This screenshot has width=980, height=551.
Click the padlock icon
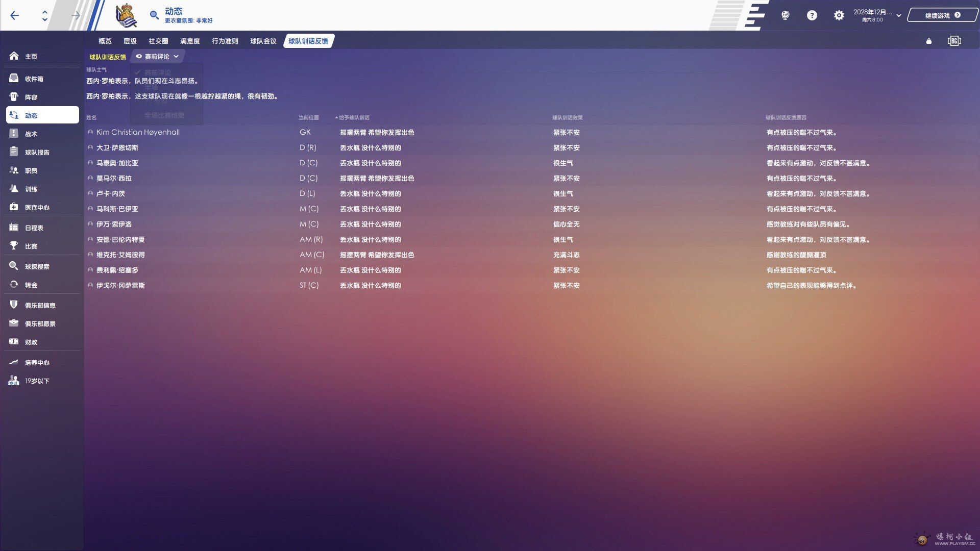pos(929,41)
